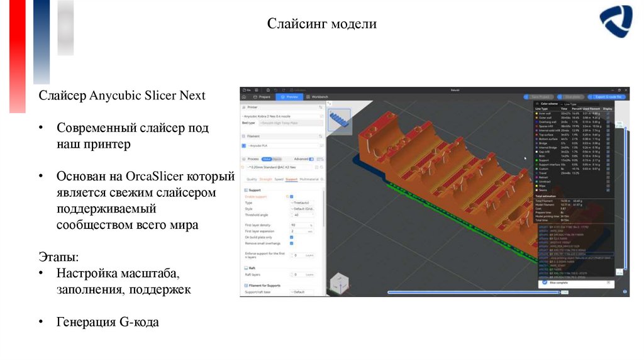Toggle display of Seams

pyautogui.click(x=608, y=190)
